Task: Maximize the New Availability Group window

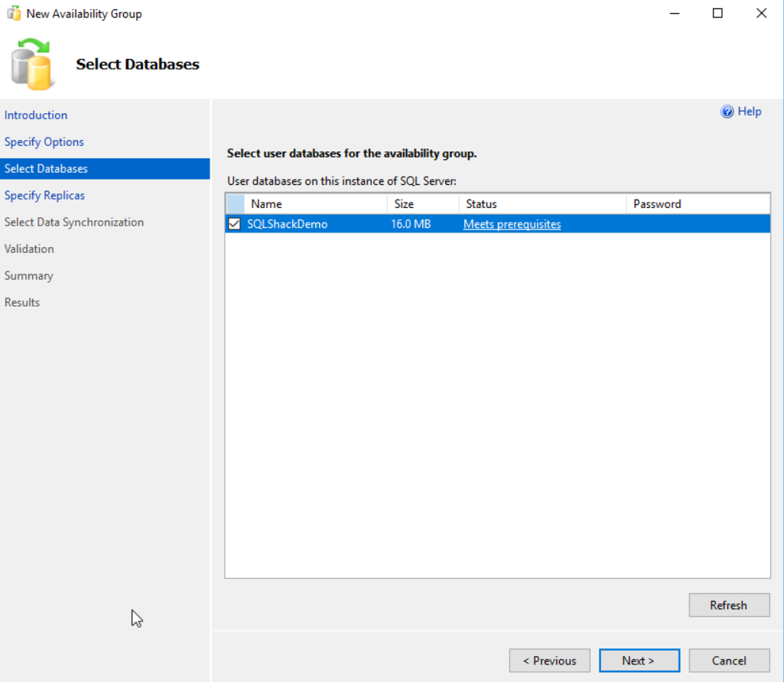Action: [x=717, y=14]
